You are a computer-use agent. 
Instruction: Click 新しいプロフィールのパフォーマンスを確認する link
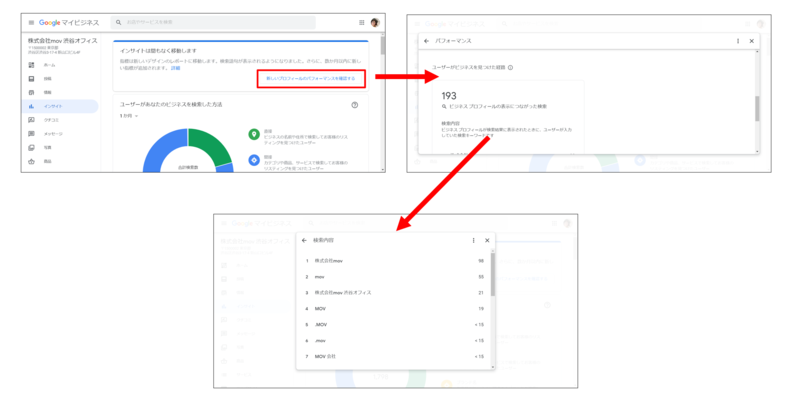click(x=311, y=79)
